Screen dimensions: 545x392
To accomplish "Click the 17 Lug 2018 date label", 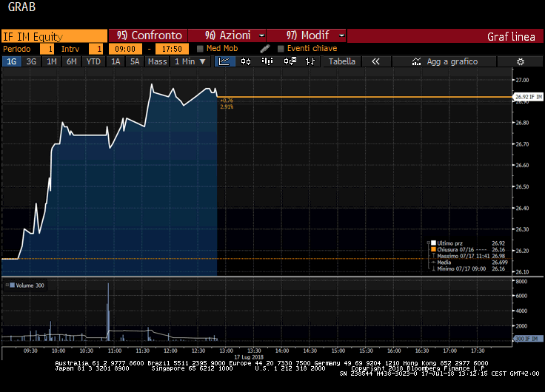I will 249,357.
